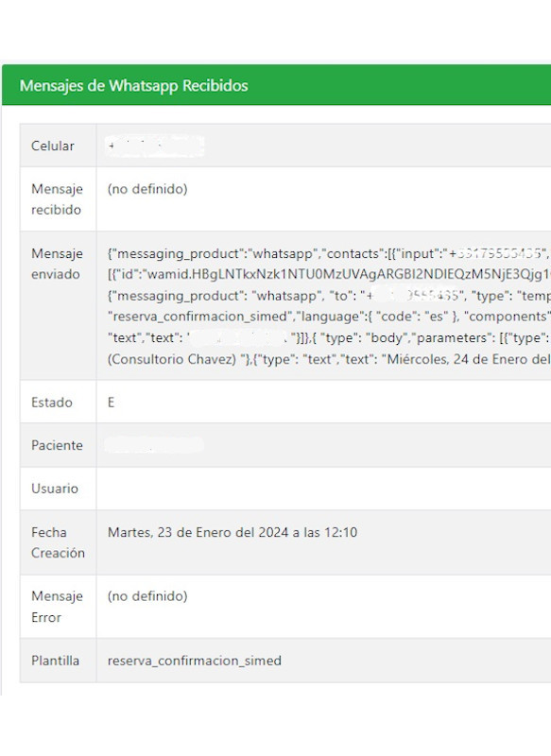
Task: Click the redacted Paciente name value
Action: (x=154, y=444)
